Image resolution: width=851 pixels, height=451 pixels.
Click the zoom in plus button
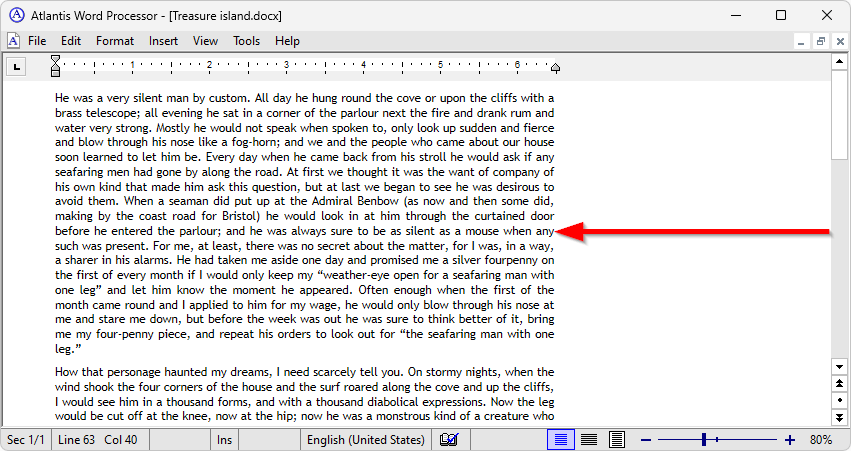coord(790,440)
